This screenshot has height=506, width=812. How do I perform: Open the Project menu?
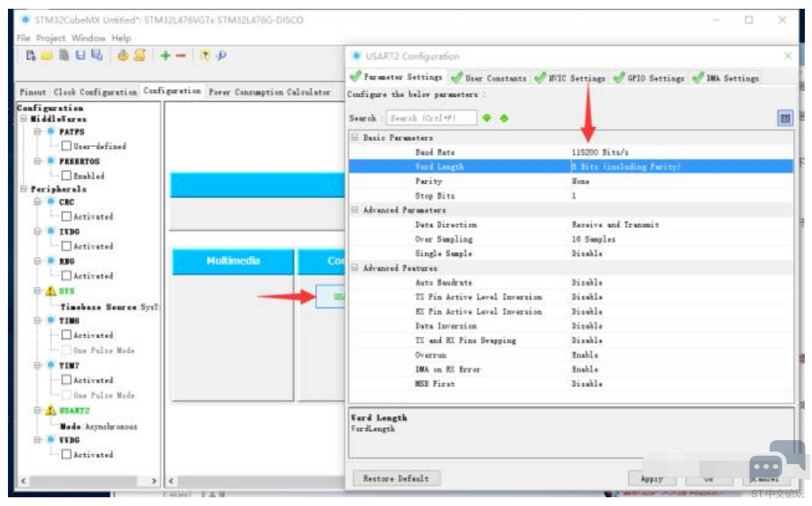click(x=51, y=38)
